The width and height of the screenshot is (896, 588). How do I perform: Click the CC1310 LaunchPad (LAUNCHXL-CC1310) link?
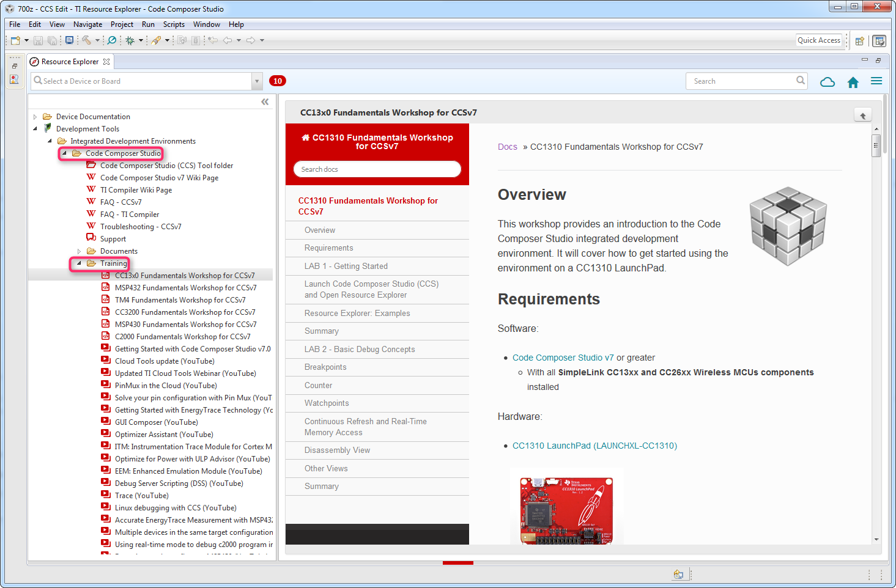pos(594,446)
